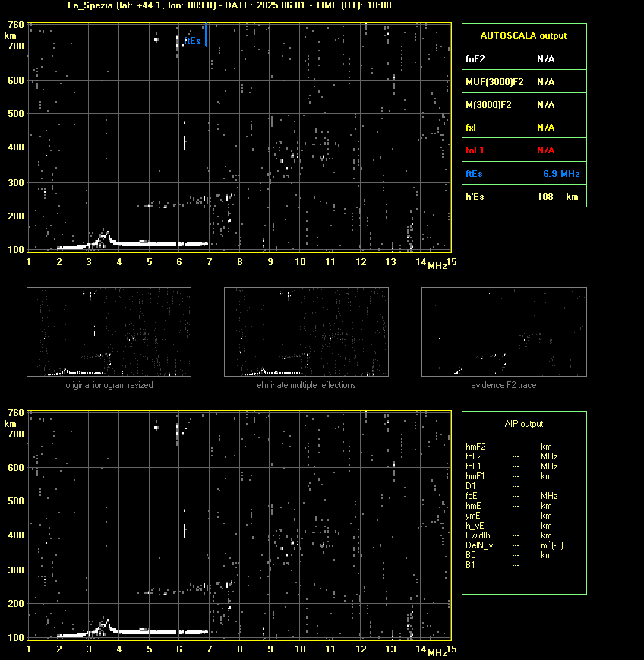The width and height of the screenshot is (644, 660).
Task: Click the MHz axis label below bottom ionogram
Action: pyautogui.click(x=437, y=653)
